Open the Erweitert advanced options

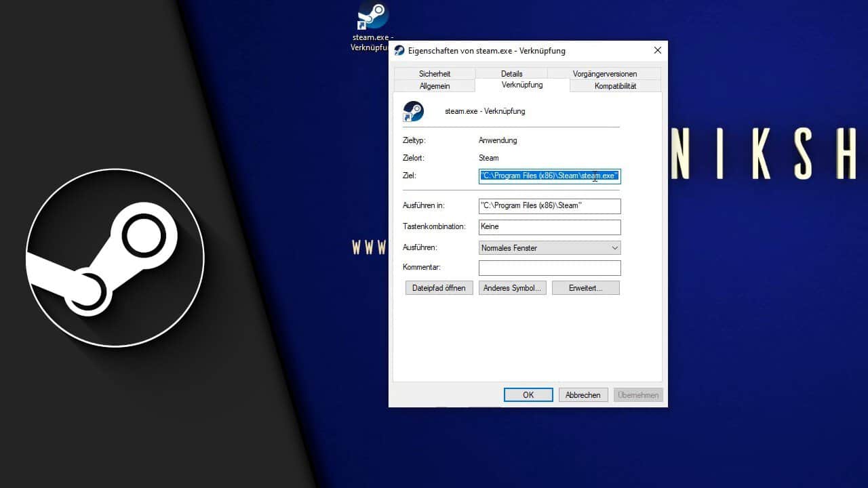coord(586,288)
